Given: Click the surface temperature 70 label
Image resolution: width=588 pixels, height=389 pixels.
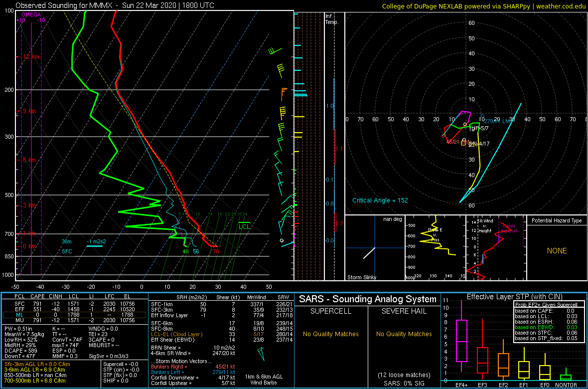Looking at the screenshot, I should pyautogui.click(x=216, y=251).
